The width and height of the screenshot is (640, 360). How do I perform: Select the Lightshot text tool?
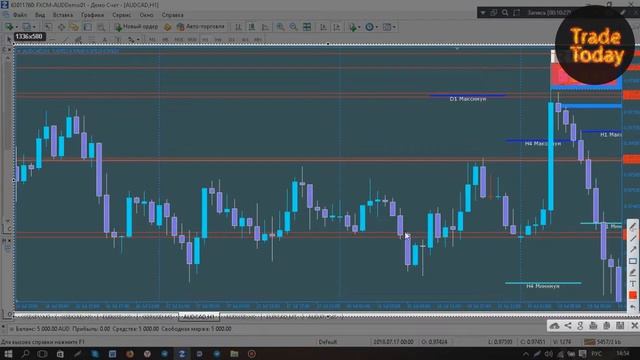(x=633, y=284)
